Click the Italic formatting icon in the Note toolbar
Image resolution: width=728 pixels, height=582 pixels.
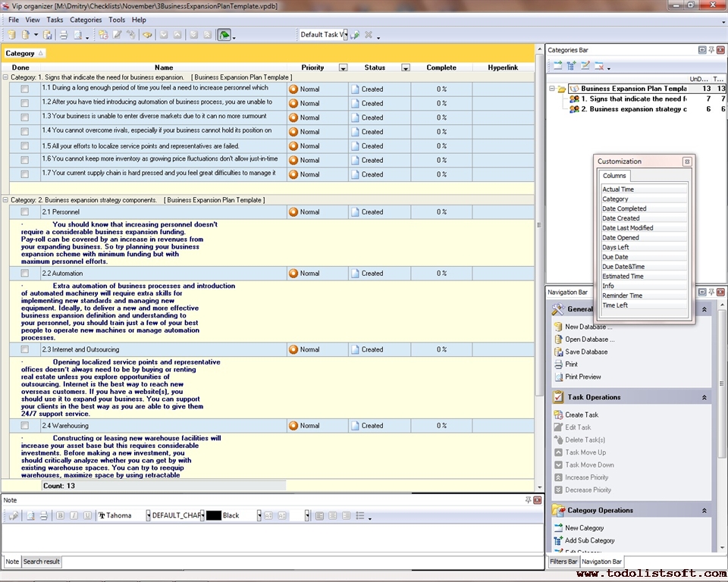tap(73, 515)
